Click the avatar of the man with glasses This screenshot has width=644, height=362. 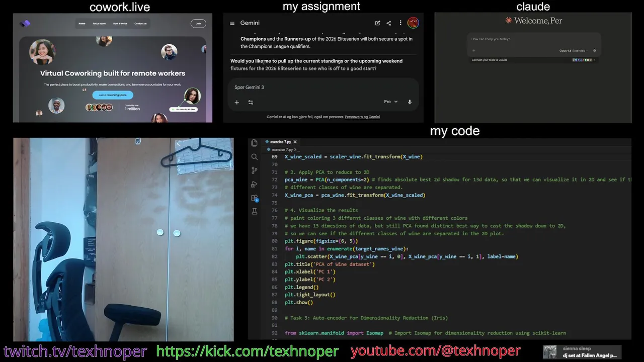point(169,52)
